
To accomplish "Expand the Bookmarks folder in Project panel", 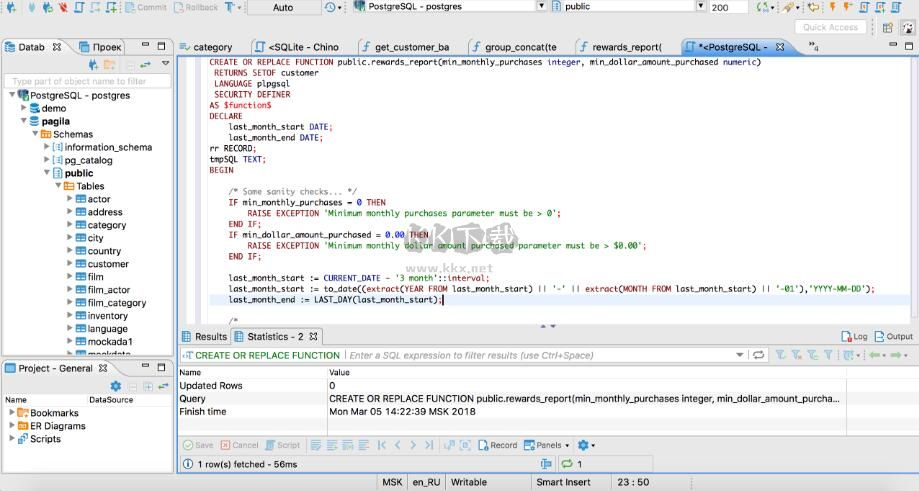I will pos(12,412).
